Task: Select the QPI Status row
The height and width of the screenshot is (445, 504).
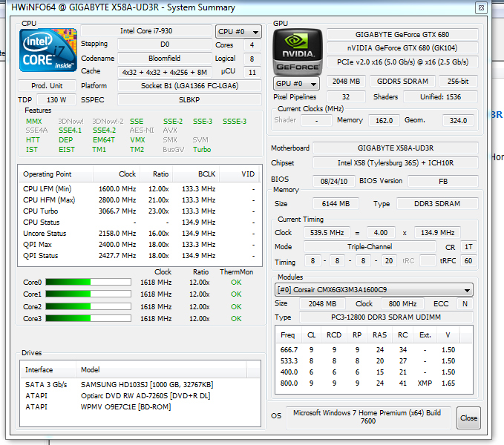Action: (x=140, y=256)
